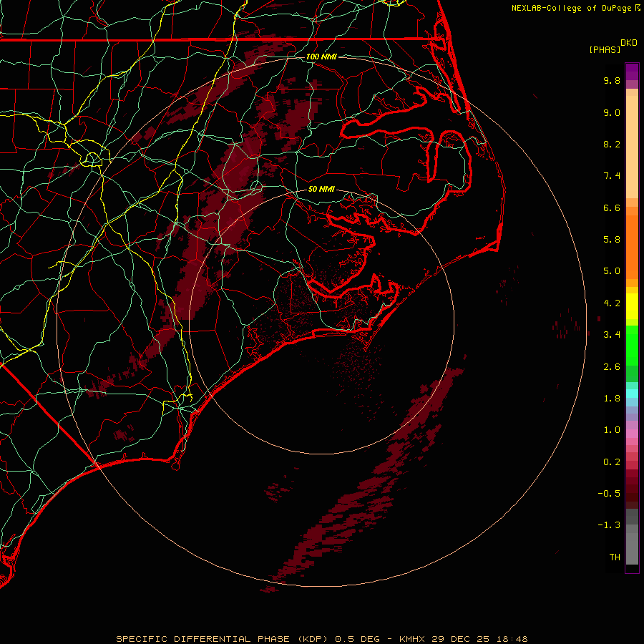The width and height of the screenshot is (644, 644).
Task: Select the -1.3 scale value
Action: coord(609,525)
